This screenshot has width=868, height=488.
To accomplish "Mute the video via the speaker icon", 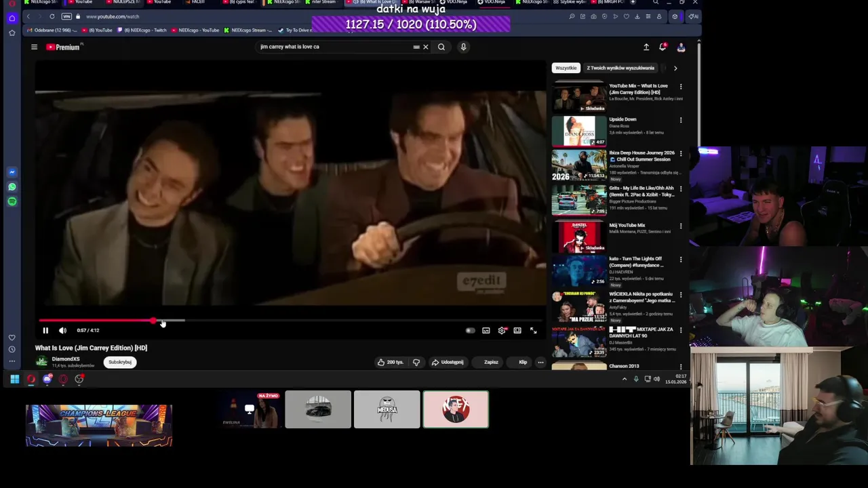I will click(x=62, y=330).
